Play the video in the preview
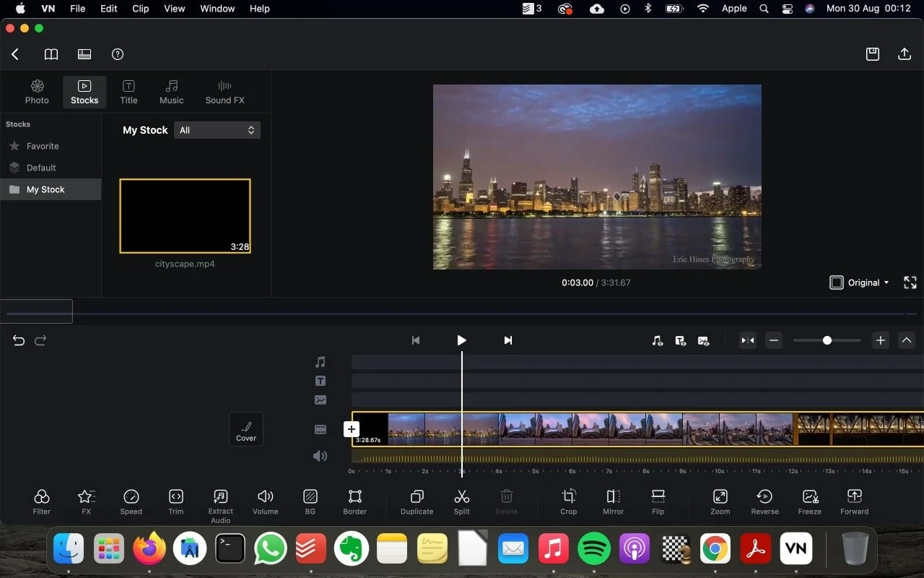The width and height of the screenshot is (924, 578). click(x=461, y=340)
